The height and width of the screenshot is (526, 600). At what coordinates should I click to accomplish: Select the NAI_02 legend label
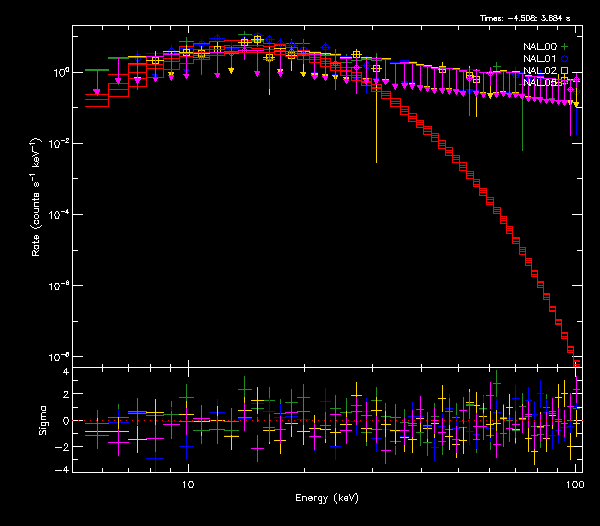click(539, 71)
